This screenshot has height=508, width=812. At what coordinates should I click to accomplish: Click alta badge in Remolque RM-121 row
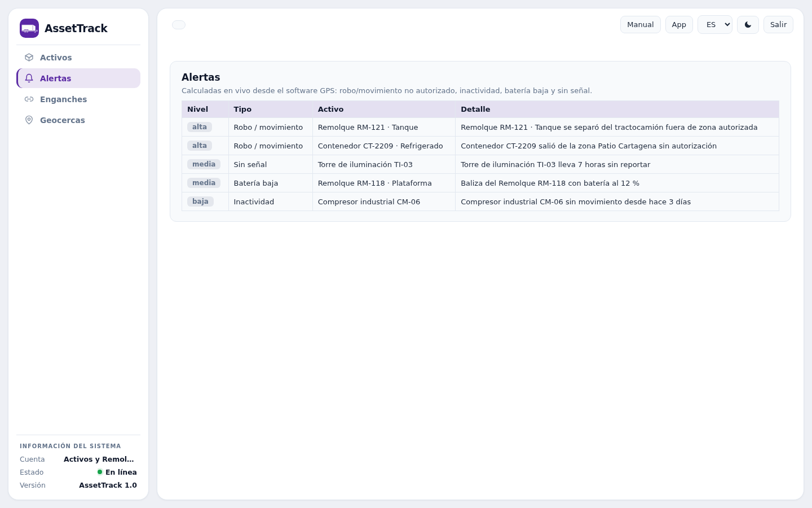[x=200, y=127]
